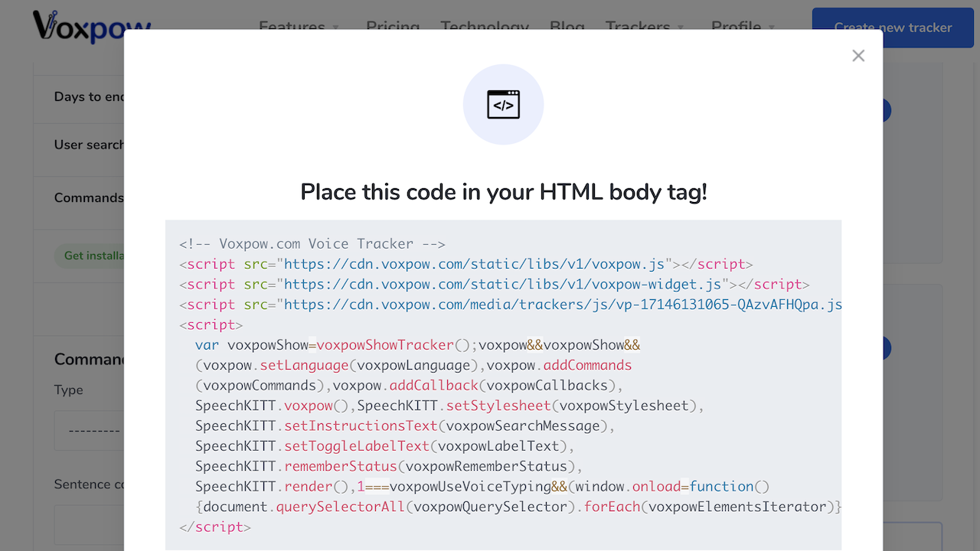
Task: Expand the Trackers dropdown arrow
Action: (681, 24)
